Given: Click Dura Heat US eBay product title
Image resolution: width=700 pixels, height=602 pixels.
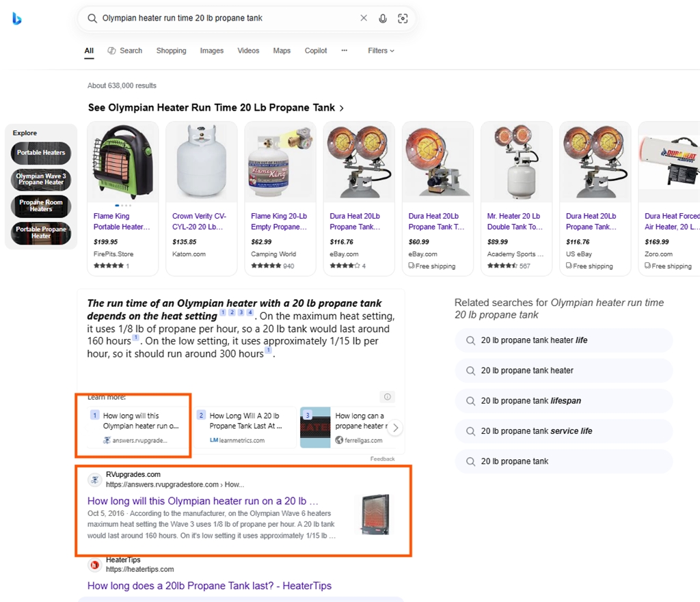Looking at the screenshot, I should point(591,221).
